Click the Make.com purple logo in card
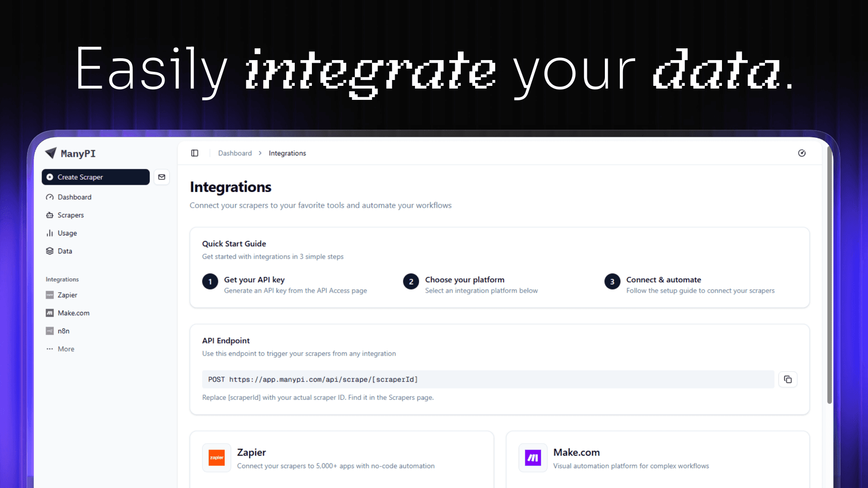 [533, 458]
